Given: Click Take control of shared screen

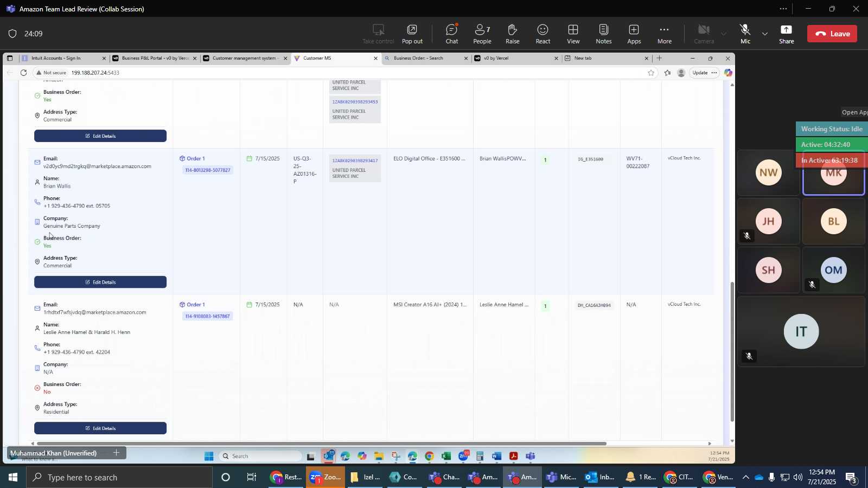Looking at the screenshot, I should (x=378, y=34).
